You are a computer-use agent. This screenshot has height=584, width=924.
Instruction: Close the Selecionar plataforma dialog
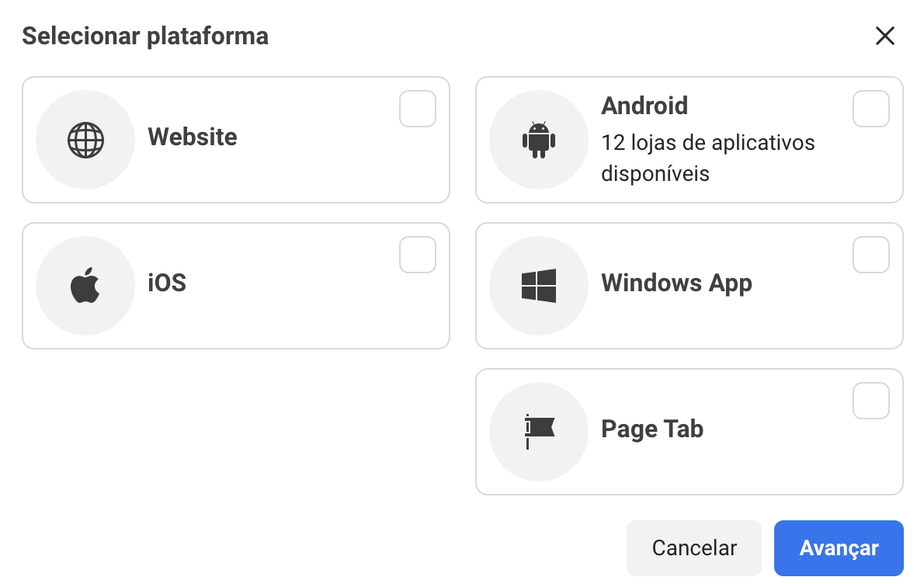[885, 36]
